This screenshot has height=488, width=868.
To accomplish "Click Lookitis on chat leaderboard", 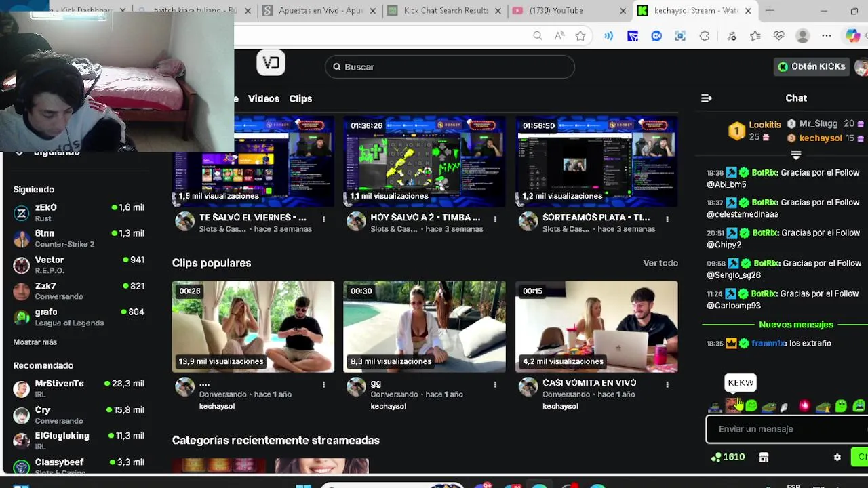I will (765, 125).
